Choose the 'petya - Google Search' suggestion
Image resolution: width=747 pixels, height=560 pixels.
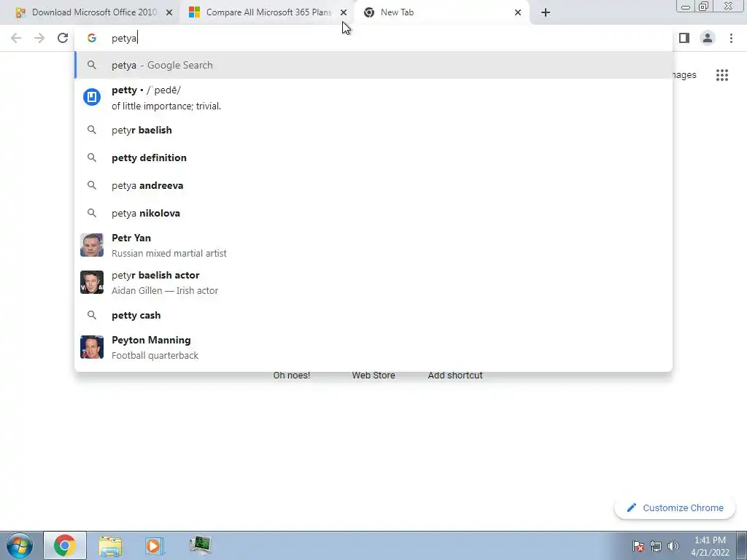coord(373,65)
